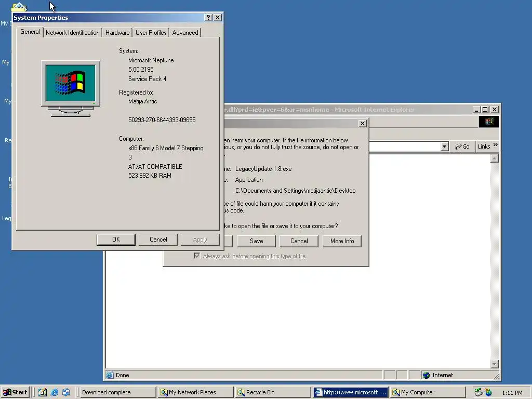Screen dimensions: 532x399
Task: Select the General tab
Action: [30, 32]
